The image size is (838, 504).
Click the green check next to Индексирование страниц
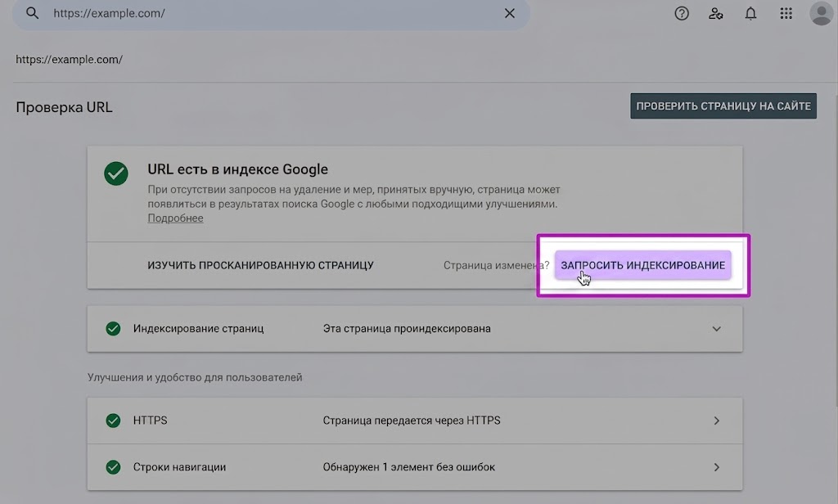113,329
